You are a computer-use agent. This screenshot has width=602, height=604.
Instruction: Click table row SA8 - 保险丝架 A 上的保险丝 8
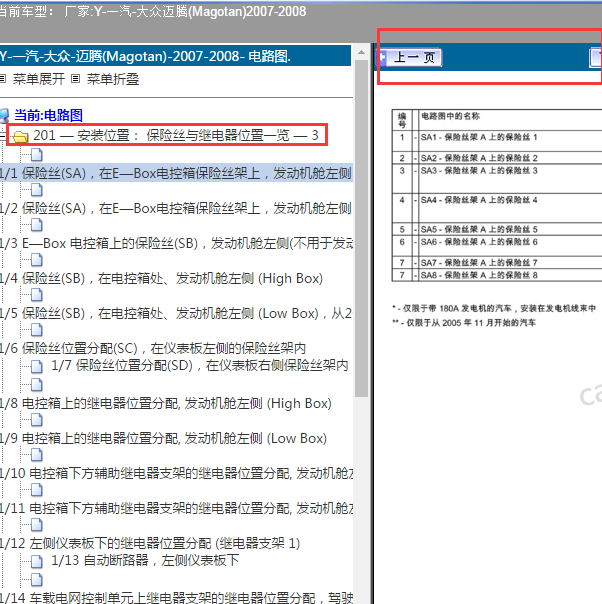497,275
